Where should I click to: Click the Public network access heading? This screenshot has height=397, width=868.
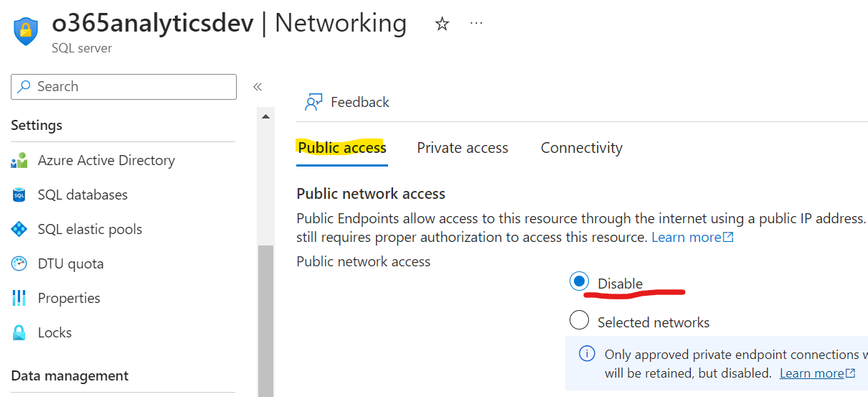click(x=371, y=194)
